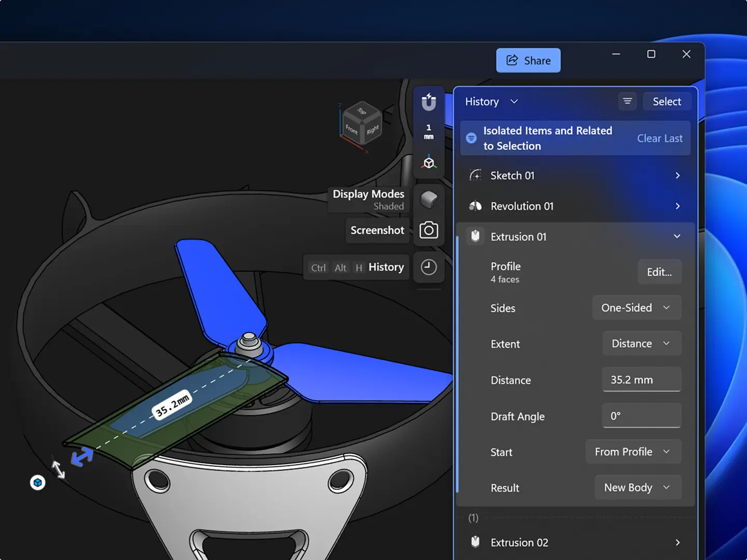Open the Start From Profile dropdown

click(x=633, y=452)
